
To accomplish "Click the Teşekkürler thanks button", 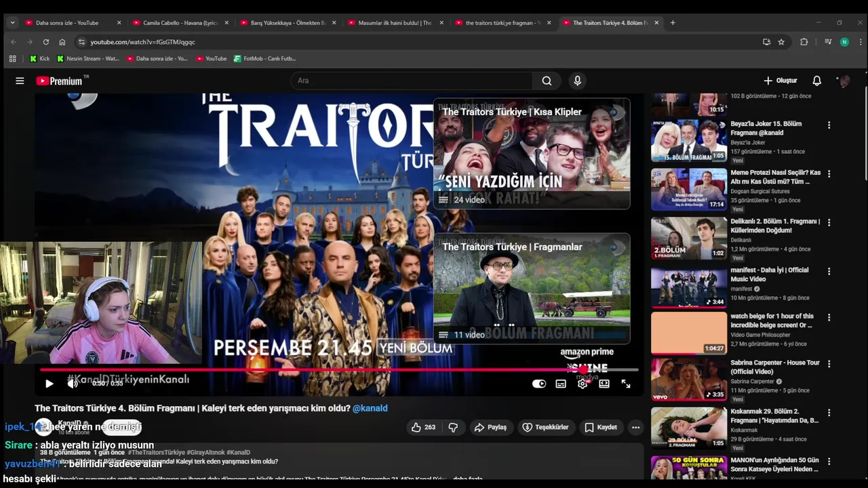I will [545, 427].
